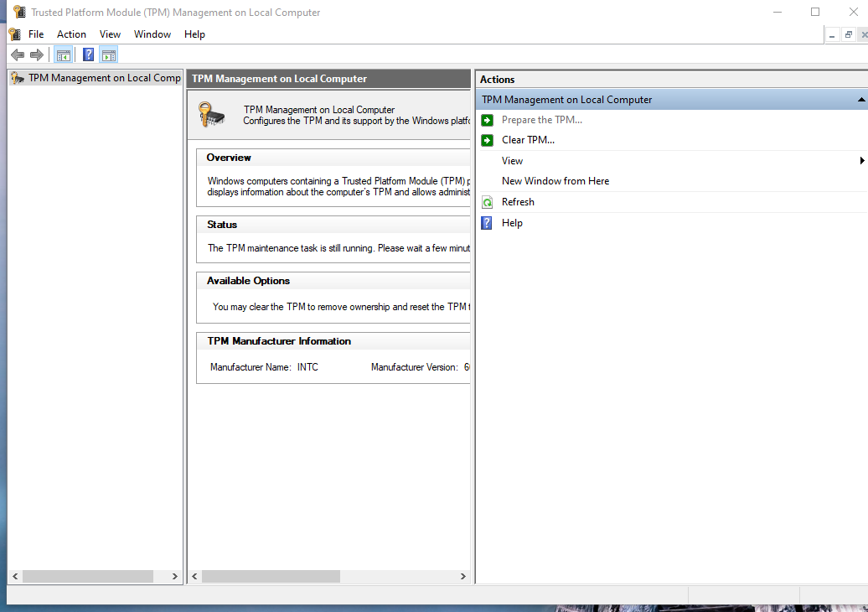The width and height of the screenshot is (868, 612).
Task: Restore the inner MDI child window
Action: 848,35
